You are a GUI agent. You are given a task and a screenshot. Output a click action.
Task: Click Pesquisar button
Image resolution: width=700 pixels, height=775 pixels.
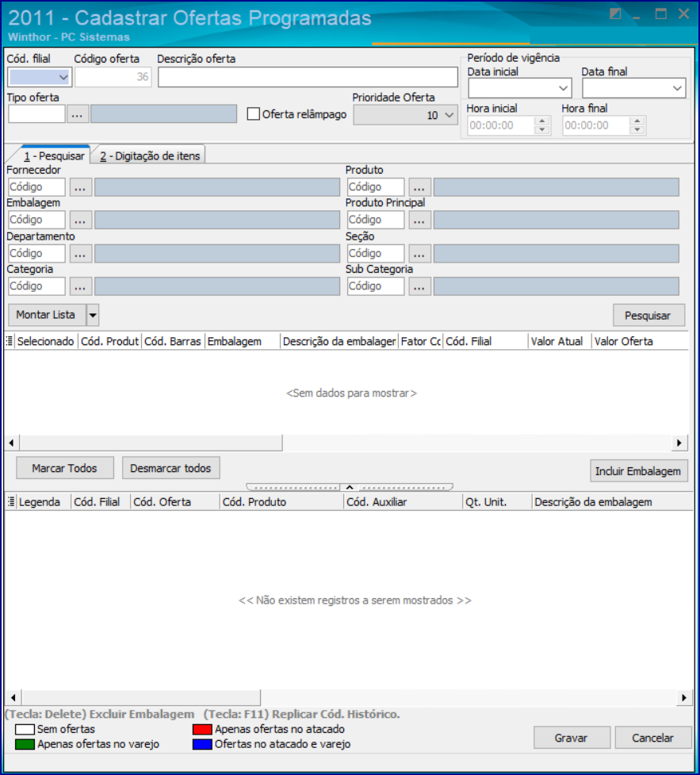(648, 316)
